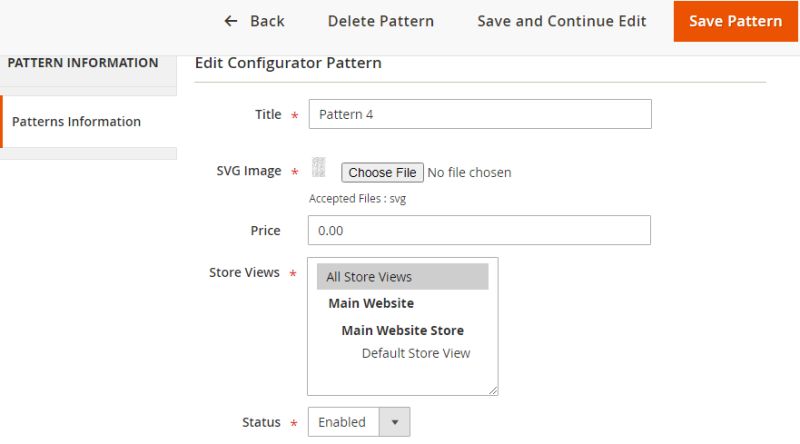Screen dimensions: 800x444
Task: Open the Patterns Information tab
Action: coord(89,121)
